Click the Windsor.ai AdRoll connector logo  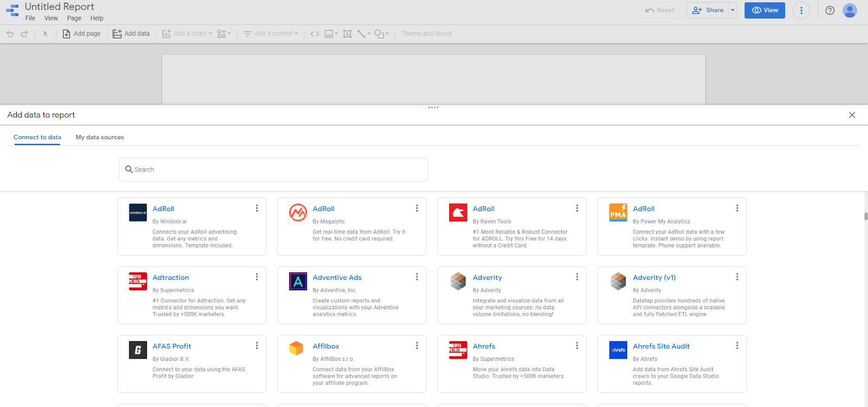(x=138, y=212)
